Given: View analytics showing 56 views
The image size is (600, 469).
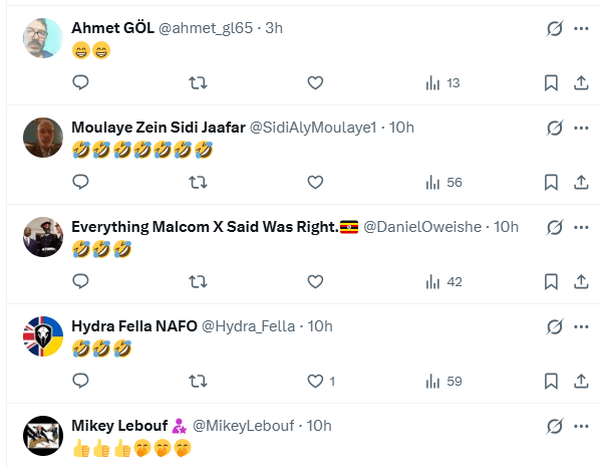Looking at the screenshot, I should [x=443, y=182].
